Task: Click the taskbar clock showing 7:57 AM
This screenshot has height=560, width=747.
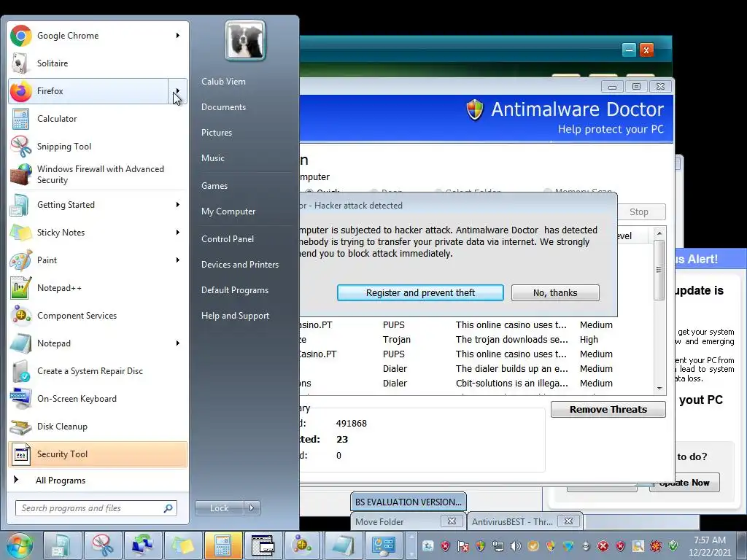Action: 709,546
